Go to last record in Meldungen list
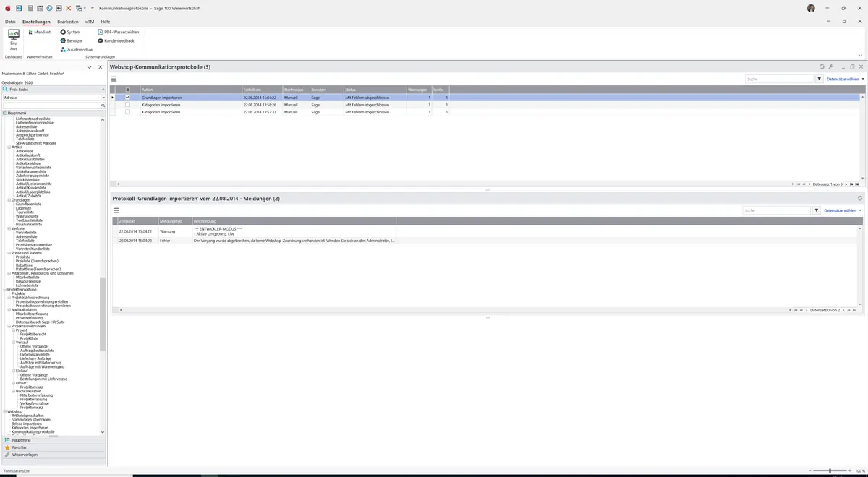868x477 pixels. coord(855,310)
